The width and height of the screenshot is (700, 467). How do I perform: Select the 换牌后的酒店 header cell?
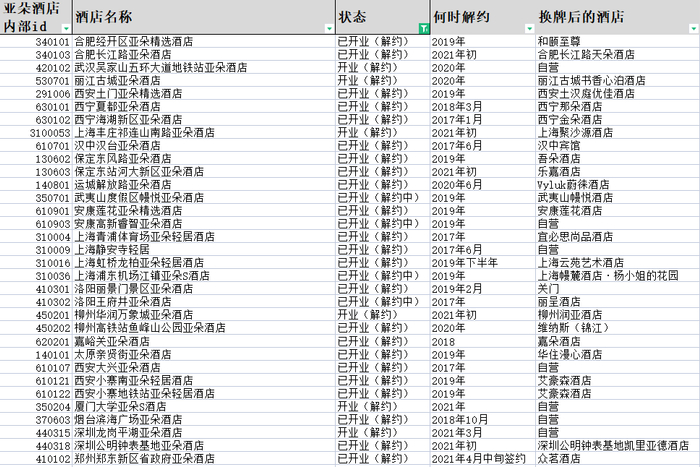[618, 17]
